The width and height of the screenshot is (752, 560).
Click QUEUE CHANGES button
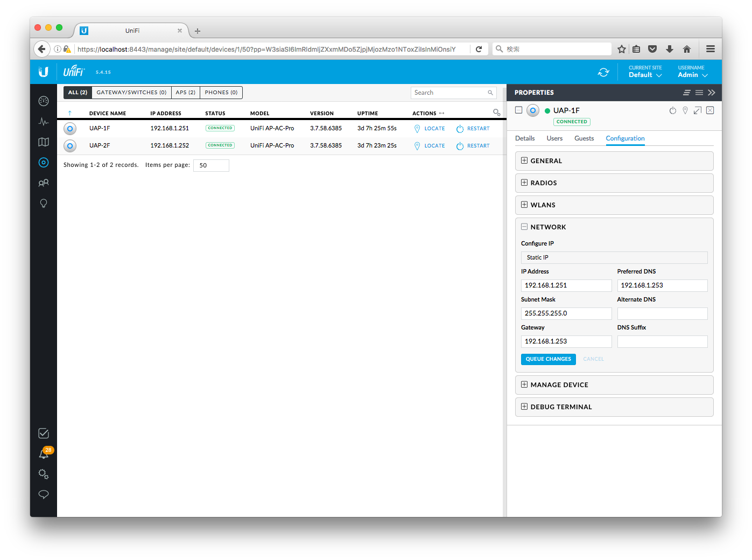pos(548,359)
